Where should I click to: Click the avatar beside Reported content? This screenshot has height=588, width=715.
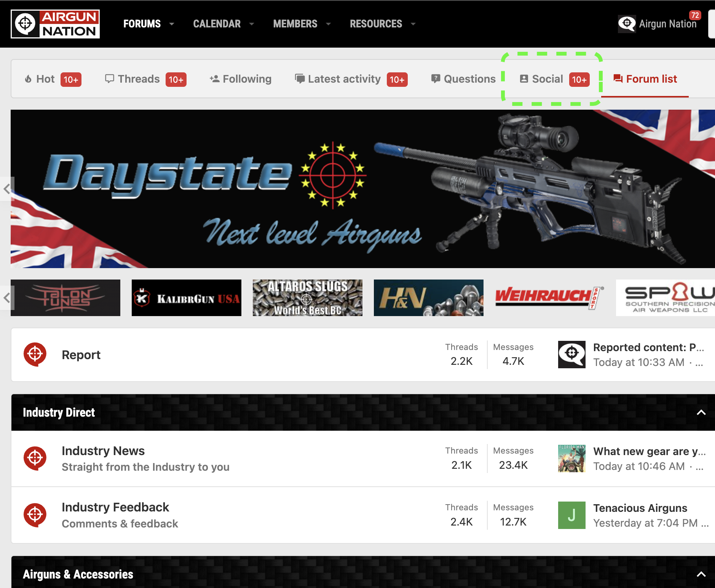[572, 355]
